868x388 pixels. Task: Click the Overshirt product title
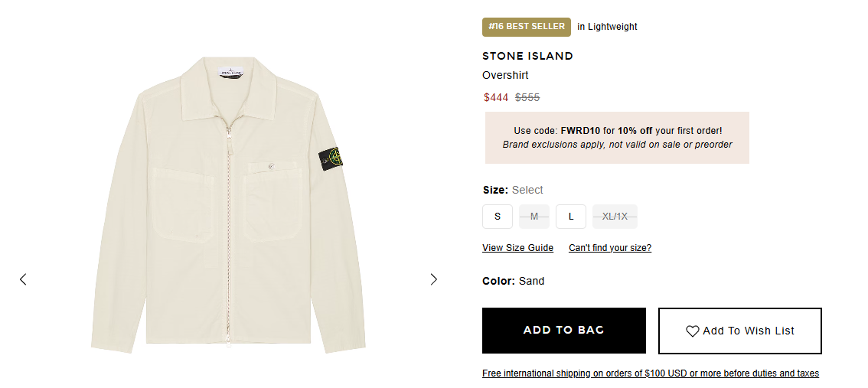click(505, 75)
